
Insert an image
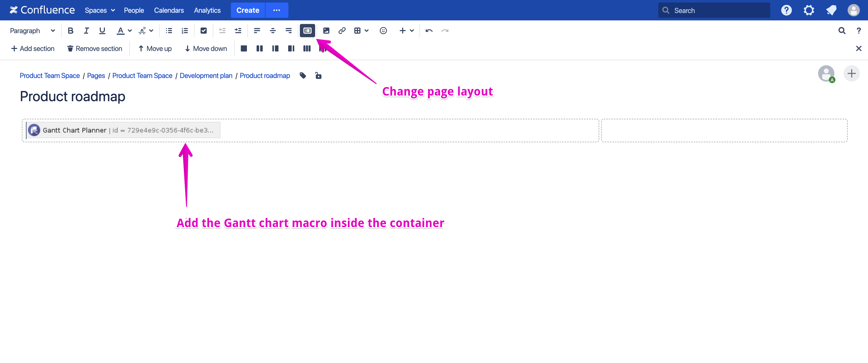click(326, 31)
